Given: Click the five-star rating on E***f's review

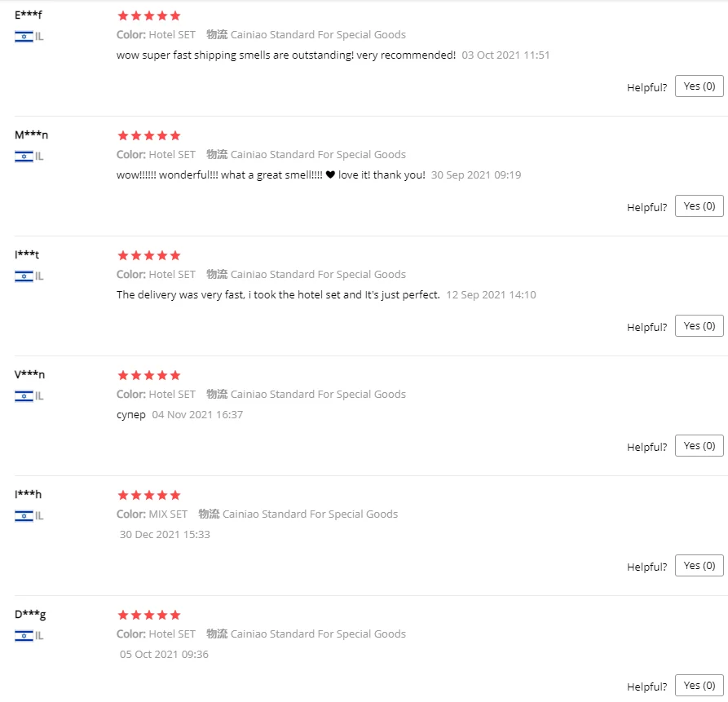Looking at the screenshot, I should coord(149,15).
